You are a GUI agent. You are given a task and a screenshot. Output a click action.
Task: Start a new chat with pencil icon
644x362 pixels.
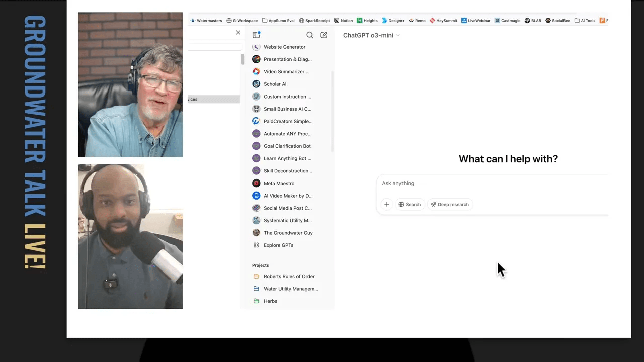pos(324,35)
